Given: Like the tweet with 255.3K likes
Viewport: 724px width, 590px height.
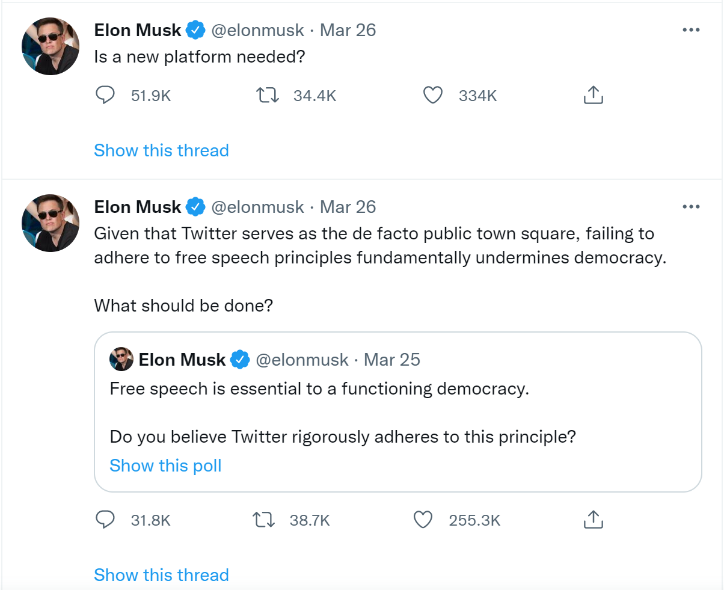Looking at the screenshot, I should (423, 520).
